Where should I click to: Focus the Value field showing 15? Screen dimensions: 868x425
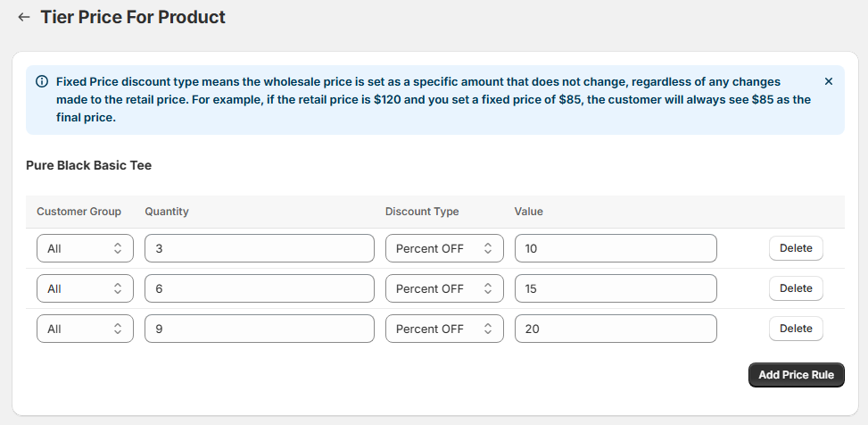pos(616,288)
